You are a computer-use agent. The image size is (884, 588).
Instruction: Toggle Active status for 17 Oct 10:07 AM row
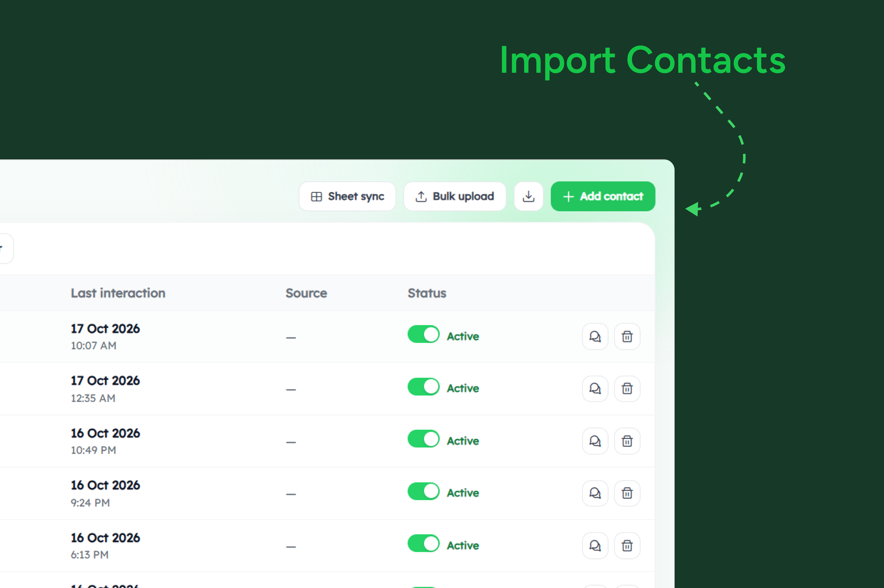[424, 334]
